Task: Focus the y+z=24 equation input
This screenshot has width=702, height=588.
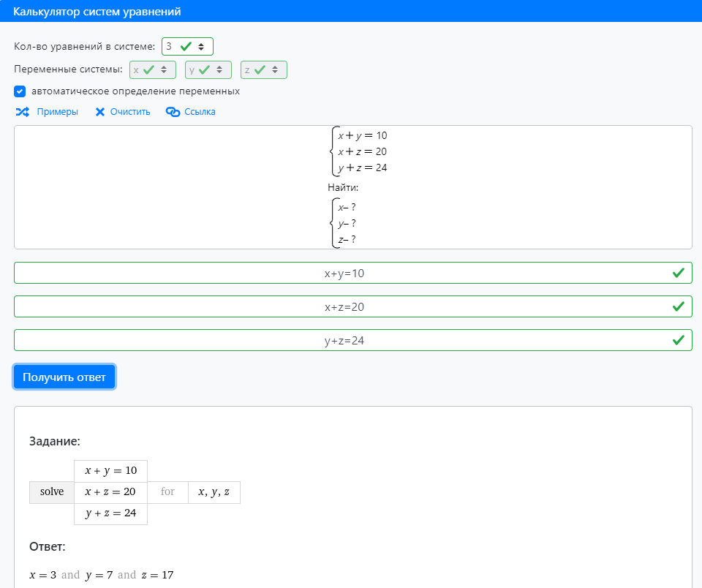Action: click(352, 340)
